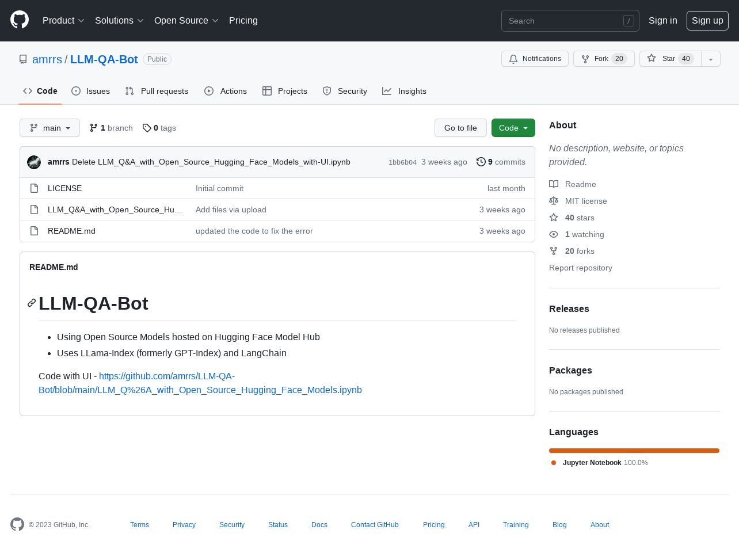Open the LLM-QA-Bot repository name link

(104, 59)
